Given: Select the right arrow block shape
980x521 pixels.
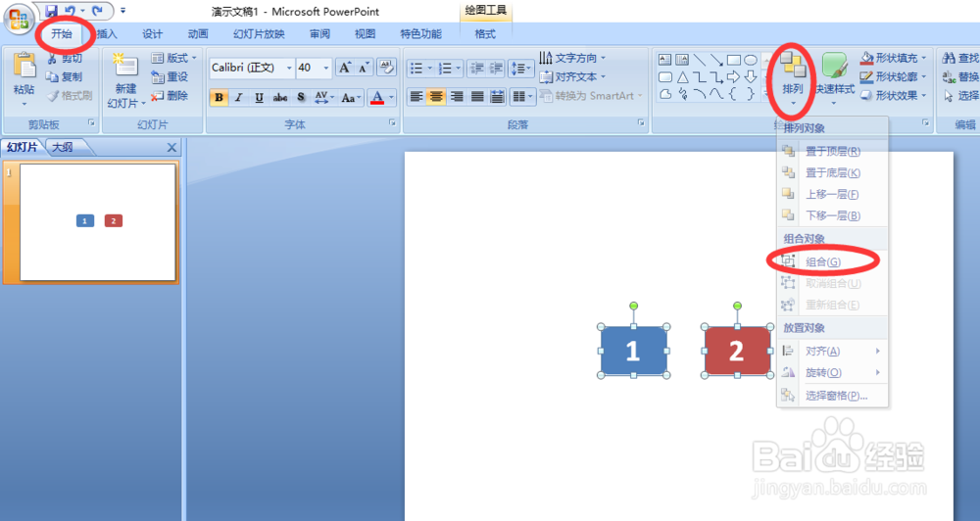Looking at the screenshot, I should (x=734, y=77).
